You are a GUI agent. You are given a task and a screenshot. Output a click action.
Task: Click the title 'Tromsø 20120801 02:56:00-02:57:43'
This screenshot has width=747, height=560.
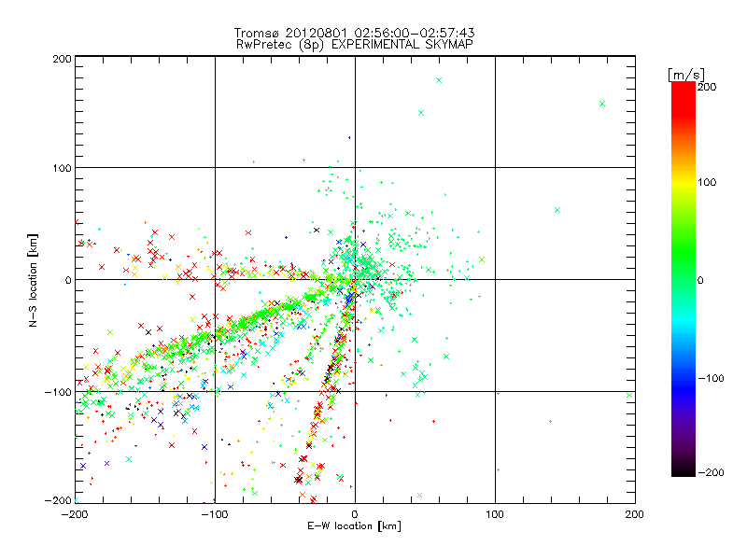point(355,33)
